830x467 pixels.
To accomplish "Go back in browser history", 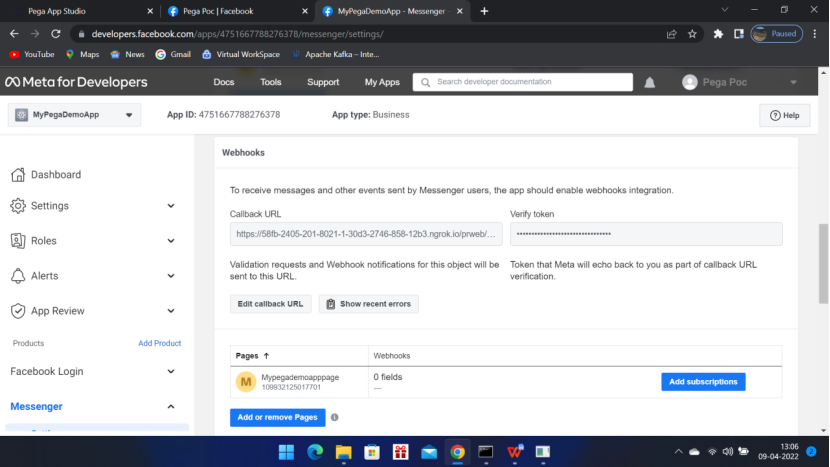I will point(14,34).
